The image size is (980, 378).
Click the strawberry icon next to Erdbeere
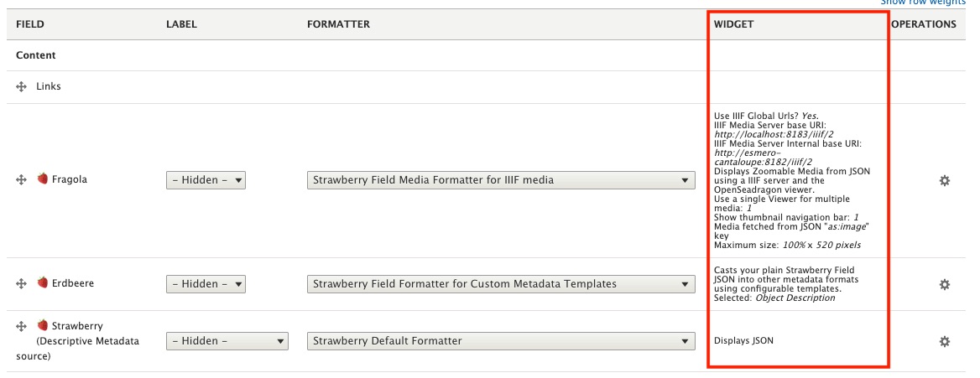[42, 283]
